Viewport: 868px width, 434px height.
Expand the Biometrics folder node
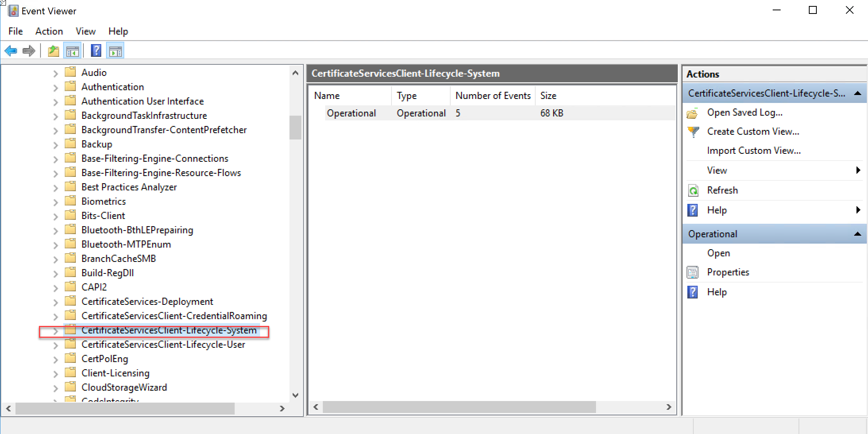tap(56, 202)
